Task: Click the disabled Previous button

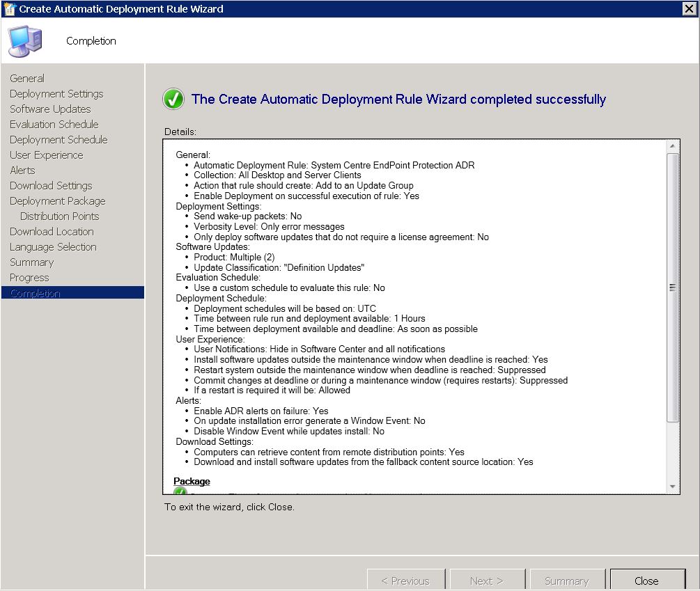Action: click(406, 581)
